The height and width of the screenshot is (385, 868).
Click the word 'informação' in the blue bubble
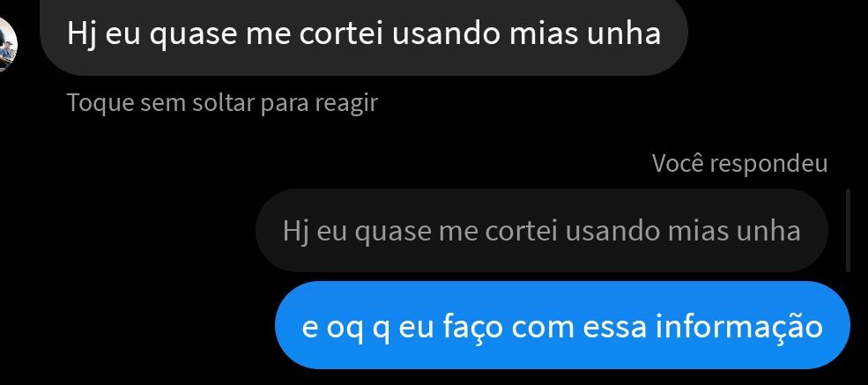coord(739,328)
